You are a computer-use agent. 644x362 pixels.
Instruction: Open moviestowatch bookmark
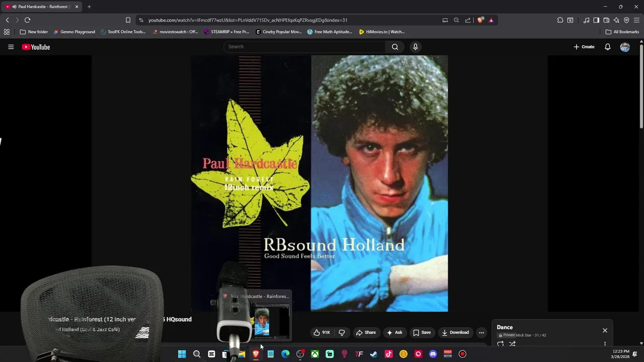click(x=175, y=32)
